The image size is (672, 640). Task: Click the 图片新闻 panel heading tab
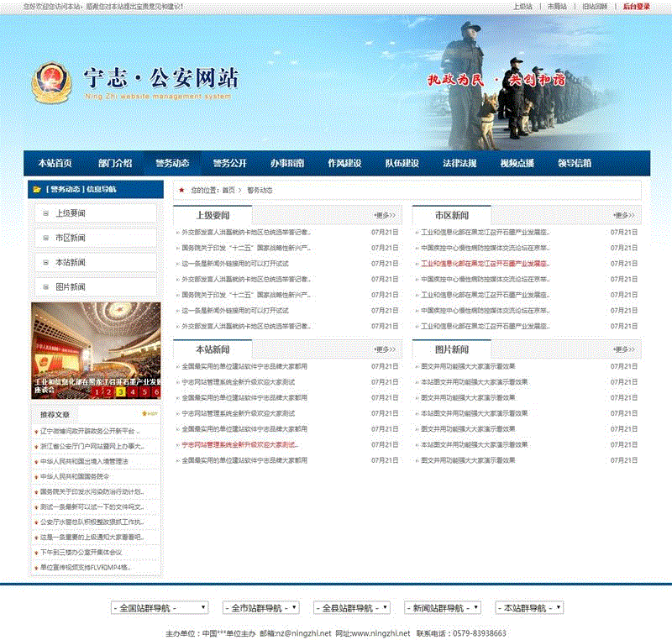452,349
